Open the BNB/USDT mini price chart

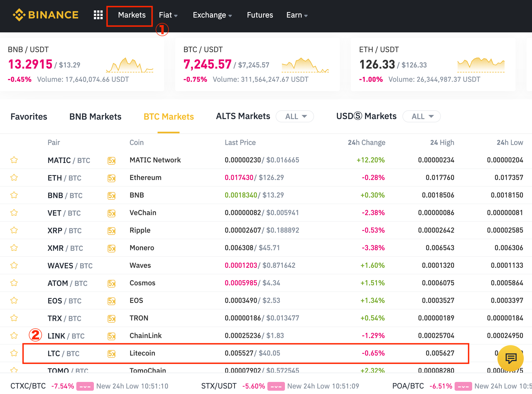pyautogui.click(x=130, y=65)
